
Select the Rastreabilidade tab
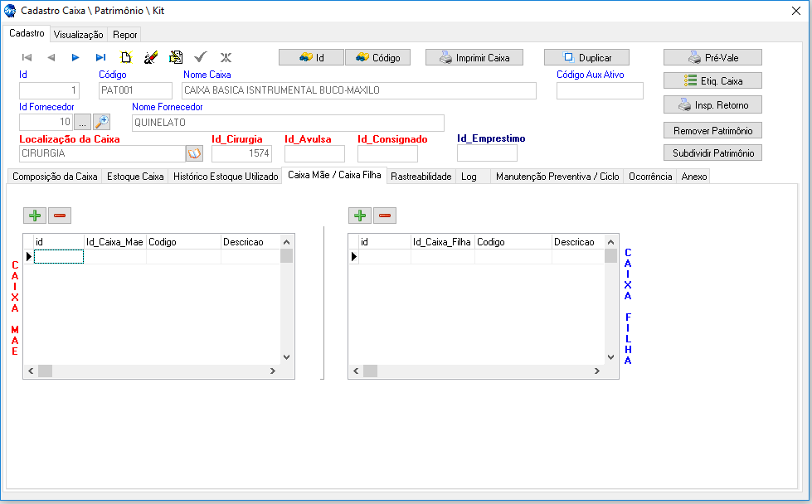coord(421,177)
